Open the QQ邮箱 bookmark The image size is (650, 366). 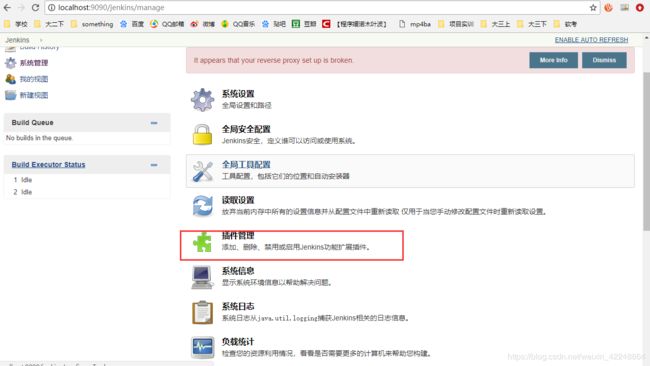(x=167, y=24)
